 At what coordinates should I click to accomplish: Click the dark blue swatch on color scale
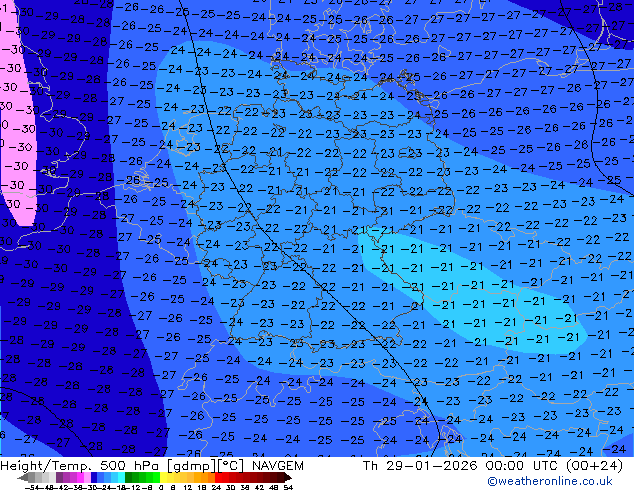(94, 477)
